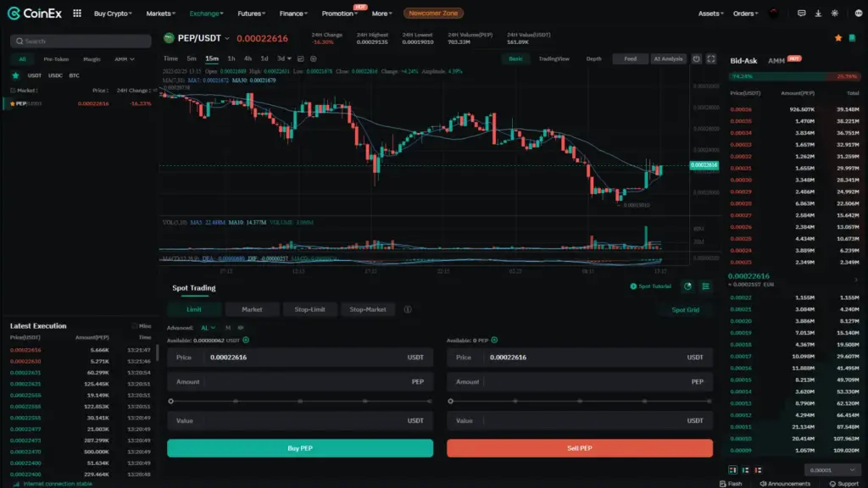The image size is (868, 488).
Task: Expand the Orders dropdown
Action: (746, 14)
